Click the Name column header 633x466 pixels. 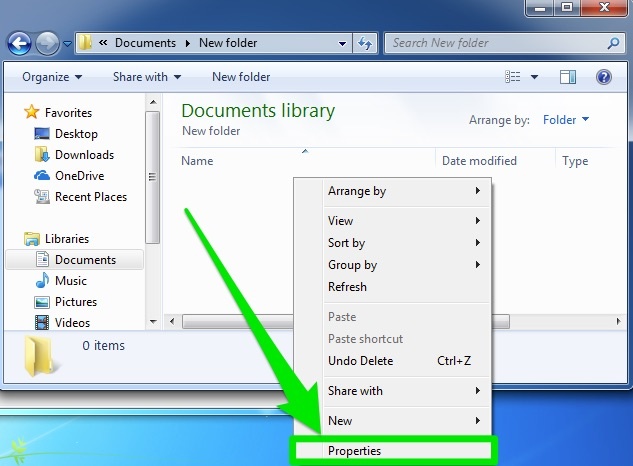click(197, 161)
